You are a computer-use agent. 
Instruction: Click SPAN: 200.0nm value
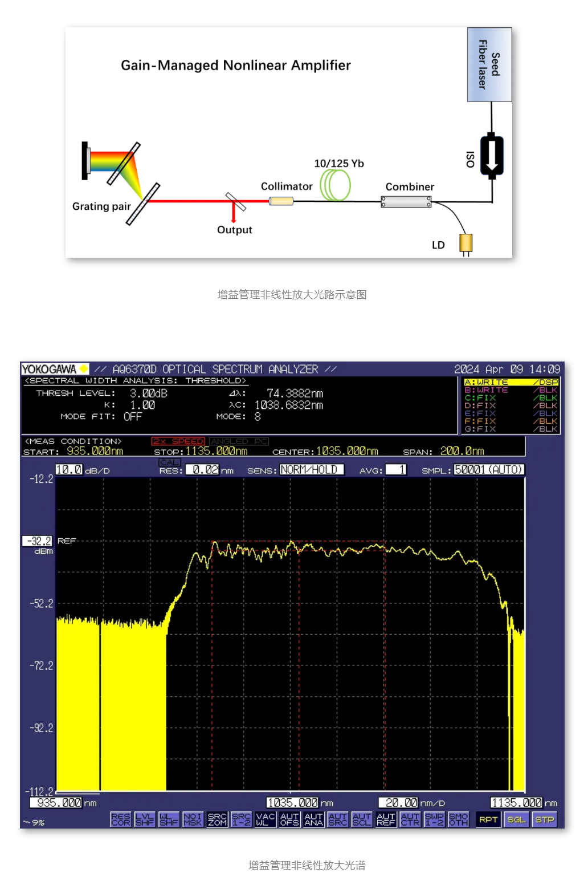462,451
